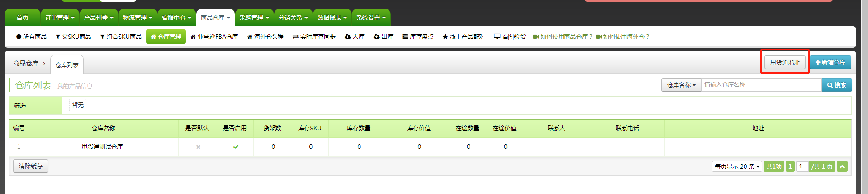Click the 联系电话 column header
The width and height of the screenshot is (868, 194).
click(627, 129)
